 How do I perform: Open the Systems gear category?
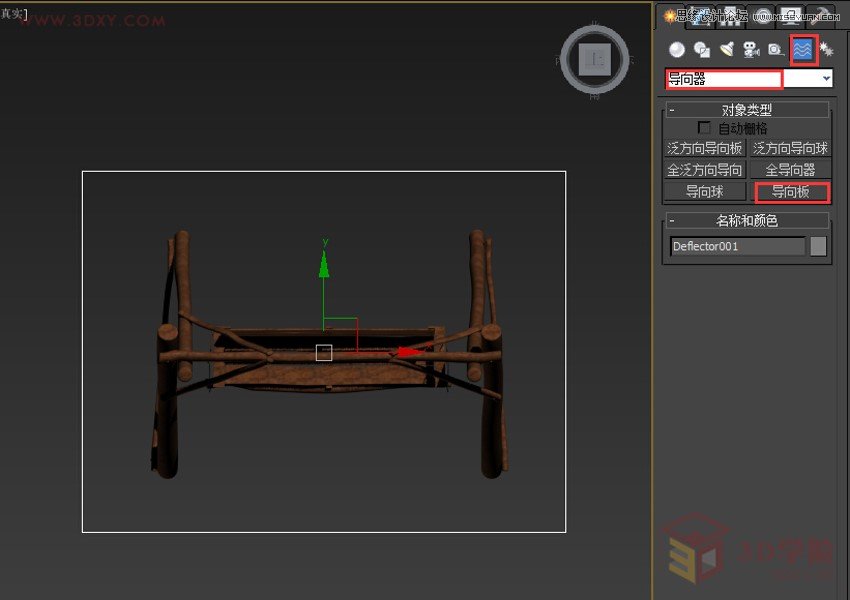(x=826, y=48)
